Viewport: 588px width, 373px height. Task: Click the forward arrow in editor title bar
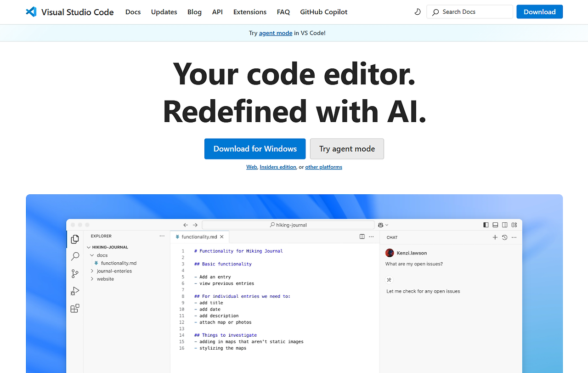point(195,225)
